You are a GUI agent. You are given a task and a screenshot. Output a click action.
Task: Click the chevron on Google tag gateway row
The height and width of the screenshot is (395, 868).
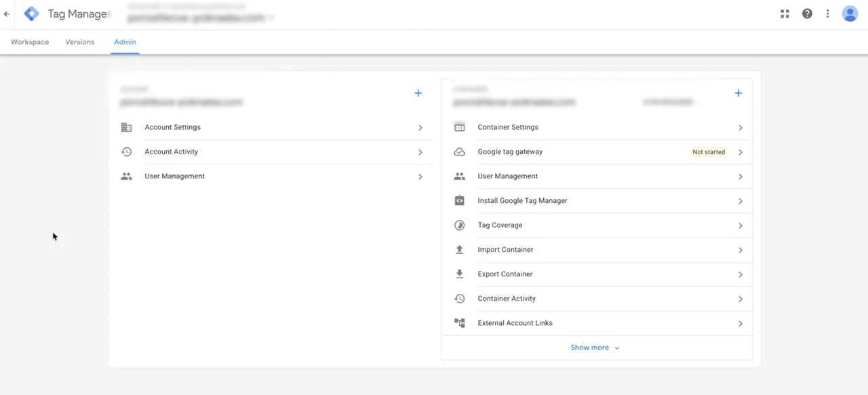(740, 152)
